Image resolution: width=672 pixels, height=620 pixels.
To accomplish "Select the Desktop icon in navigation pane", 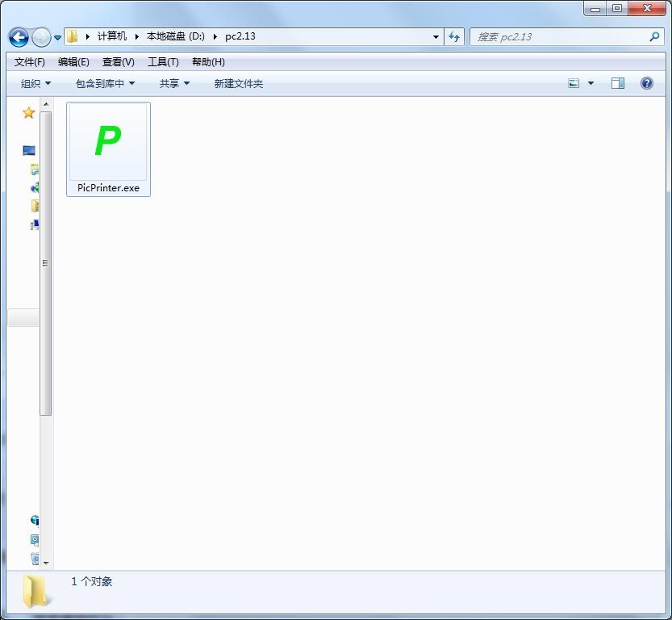I will [x=29, y=151].
